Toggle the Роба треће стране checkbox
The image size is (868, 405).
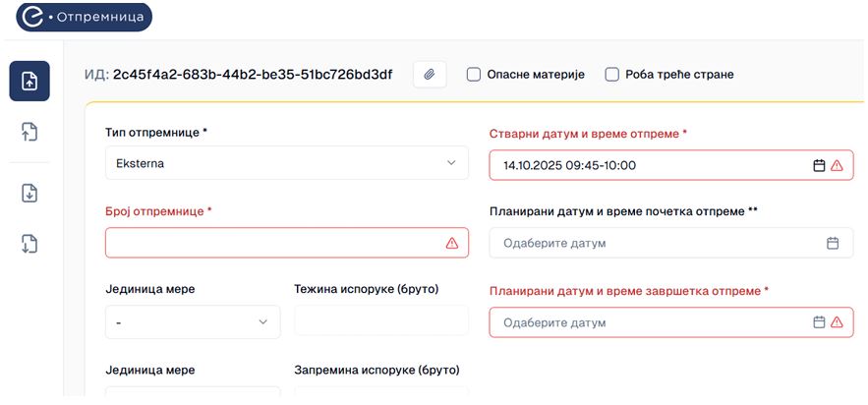tap(611, 74)
